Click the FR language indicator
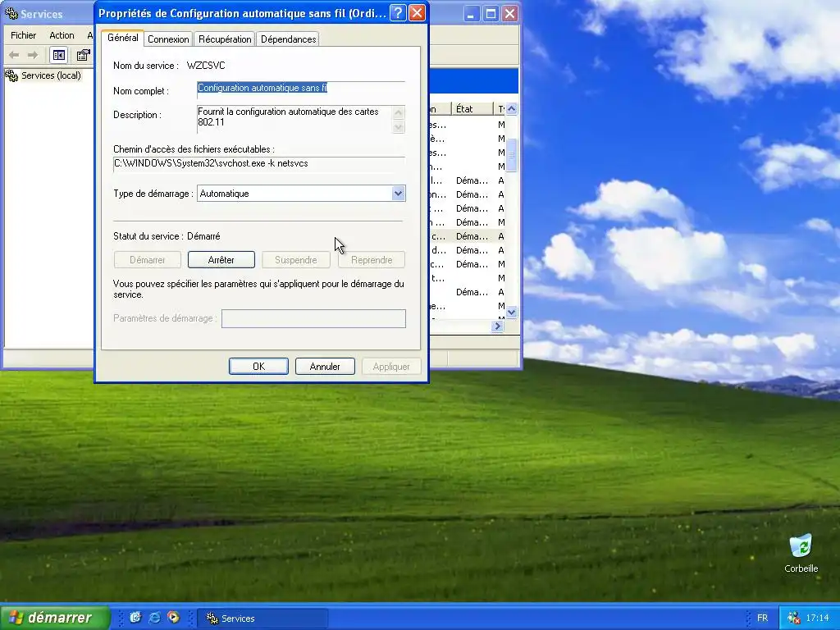 (762, 619)
